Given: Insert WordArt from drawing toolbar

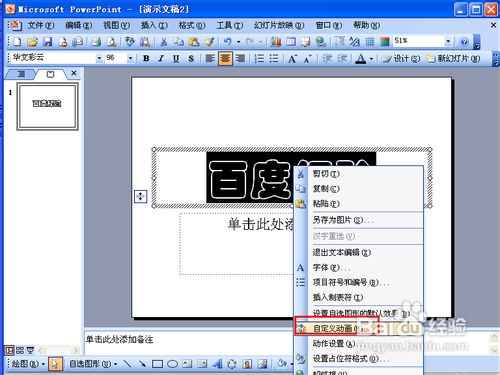Looking at the screenshot, I should coord(217,364).
